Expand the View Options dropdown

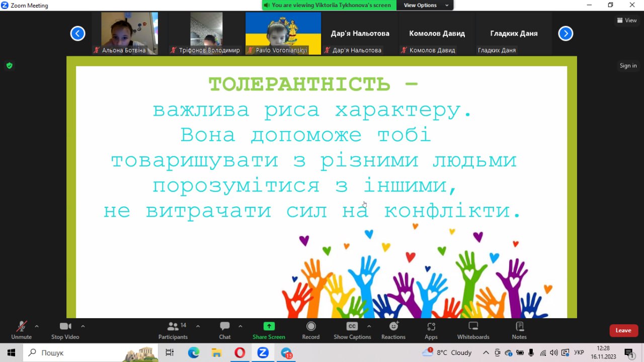tap(426, 5)
